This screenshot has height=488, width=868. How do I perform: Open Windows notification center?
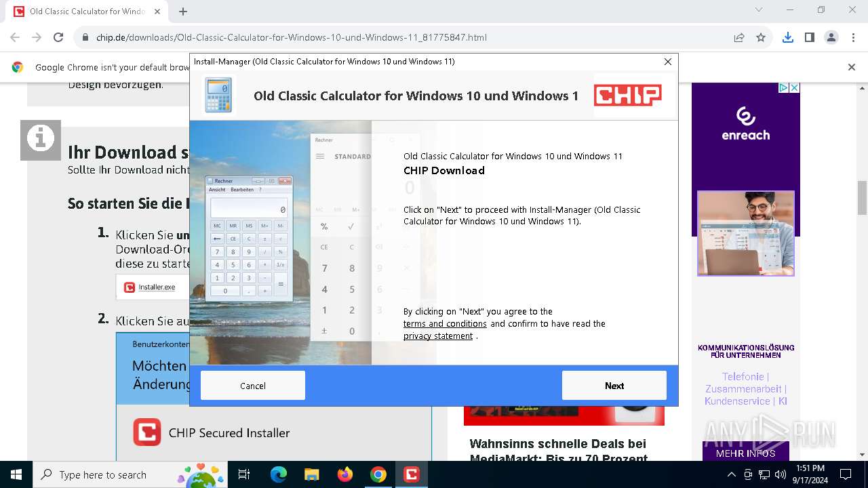pos(846,474)
